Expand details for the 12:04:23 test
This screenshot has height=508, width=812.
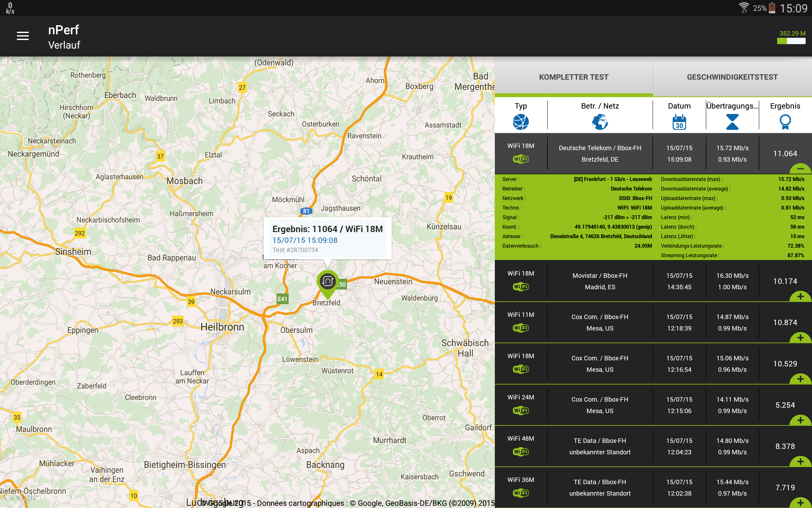(800, 462)
